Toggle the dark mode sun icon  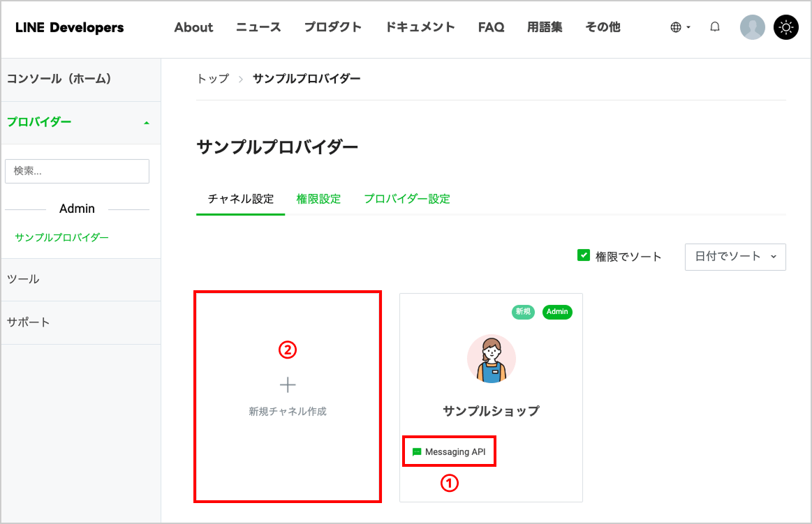pyautogui.click(x=785, y=27)
